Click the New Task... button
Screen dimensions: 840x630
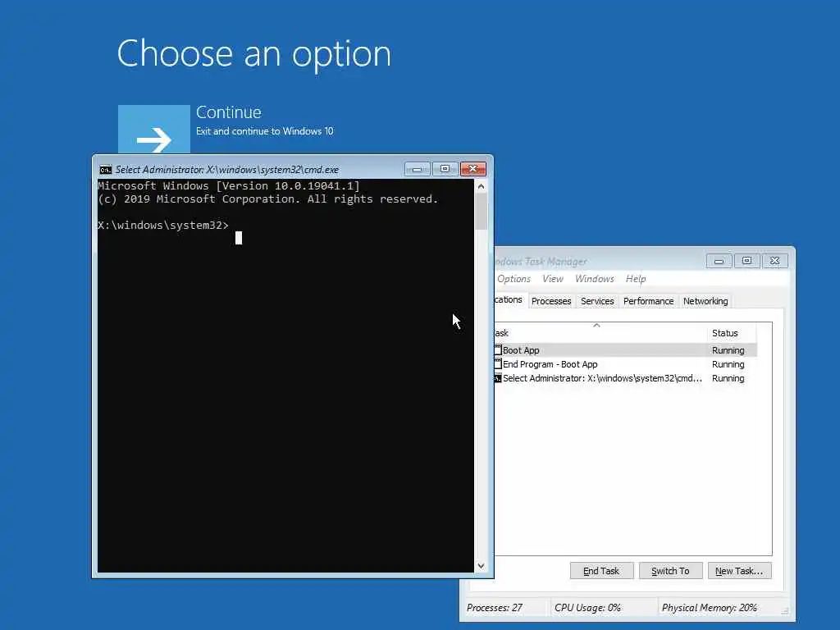739,571
